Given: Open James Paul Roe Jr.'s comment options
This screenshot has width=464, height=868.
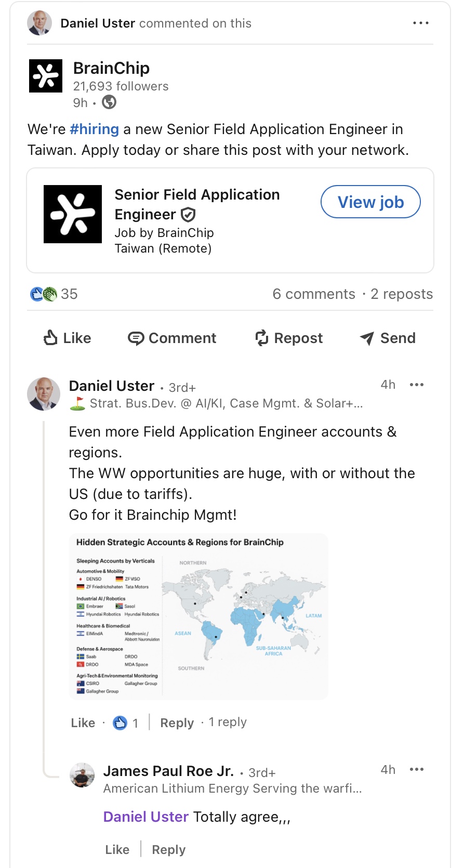Looking at the screenshot, I should 417,770.
